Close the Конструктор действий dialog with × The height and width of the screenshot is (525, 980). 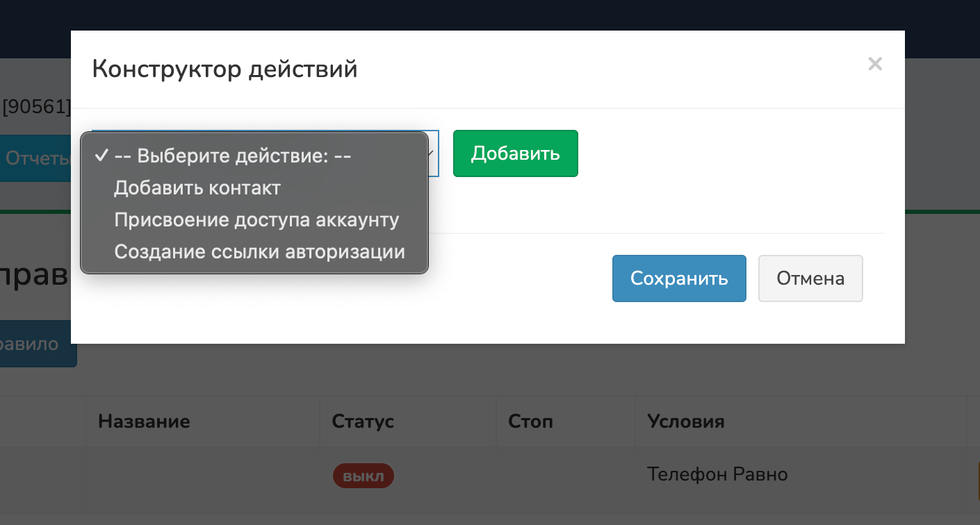[x=875, y=65]
